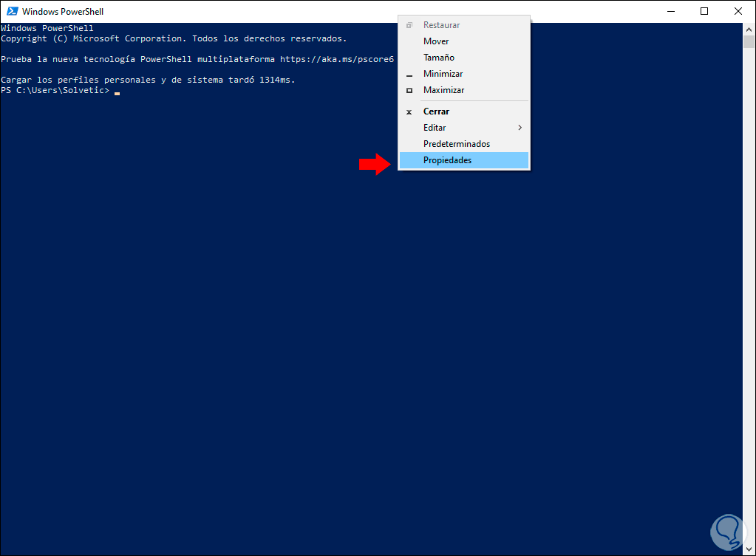Click the scrollbar up arrow
Image resolution: width=756 pixels, height=556 pixels.
(749, 30)
